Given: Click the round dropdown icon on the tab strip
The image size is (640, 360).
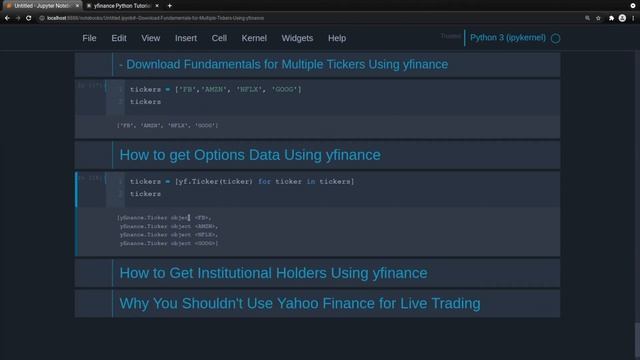Looking at the screenshot, I should pos(633,6).
